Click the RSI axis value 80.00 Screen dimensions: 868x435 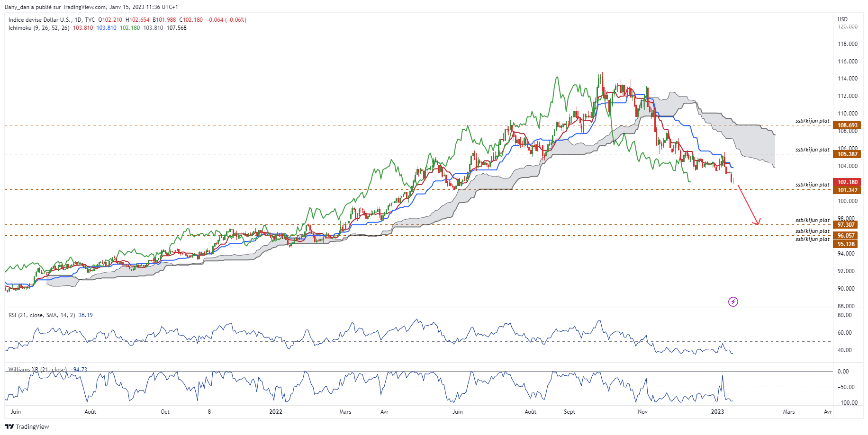click(845, 315)
